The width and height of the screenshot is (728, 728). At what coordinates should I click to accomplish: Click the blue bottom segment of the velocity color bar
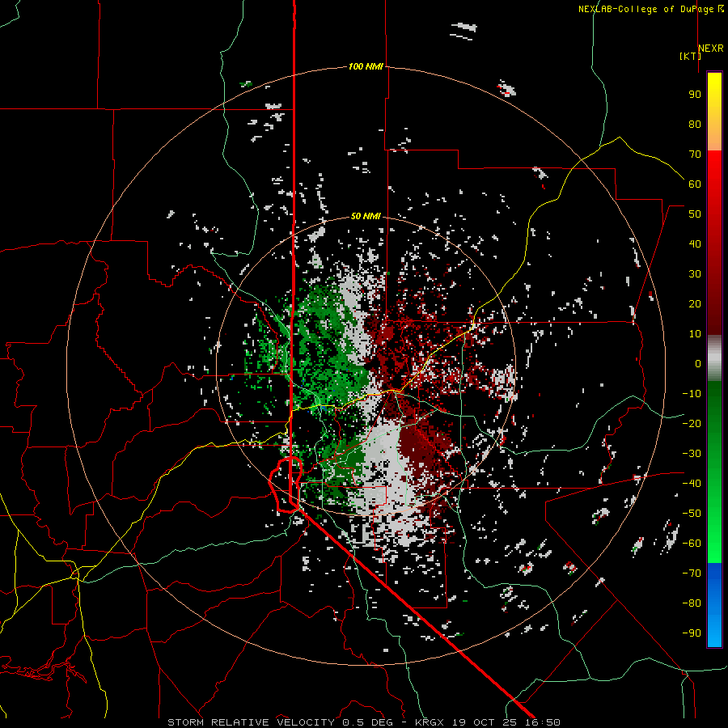click(714, 605)
